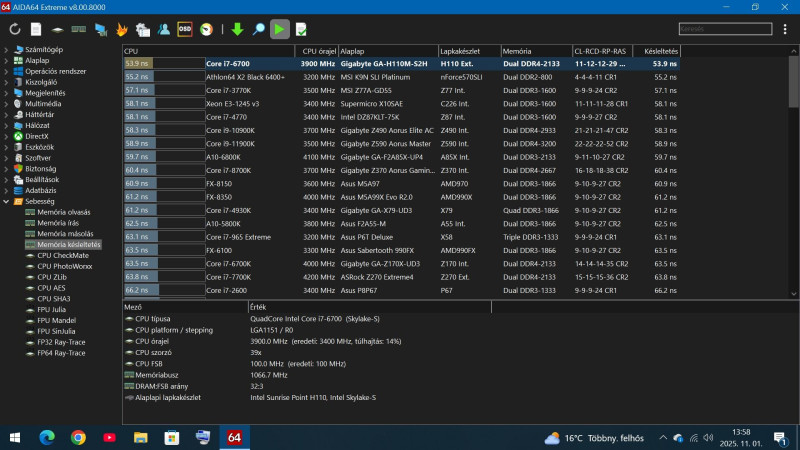Open Microsoft Edge from the taskbar
This screenshot has height=450, width=800.
tap(47, 438)
